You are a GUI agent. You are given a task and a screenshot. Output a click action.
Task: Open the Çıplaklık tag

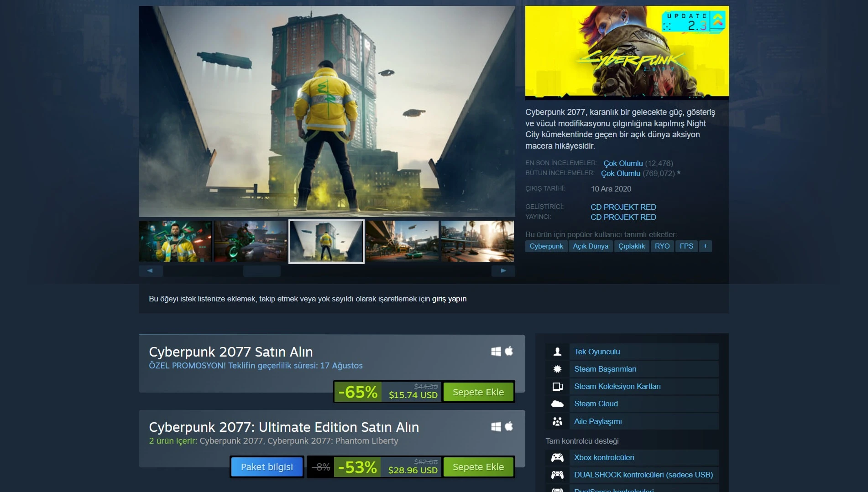632,246
